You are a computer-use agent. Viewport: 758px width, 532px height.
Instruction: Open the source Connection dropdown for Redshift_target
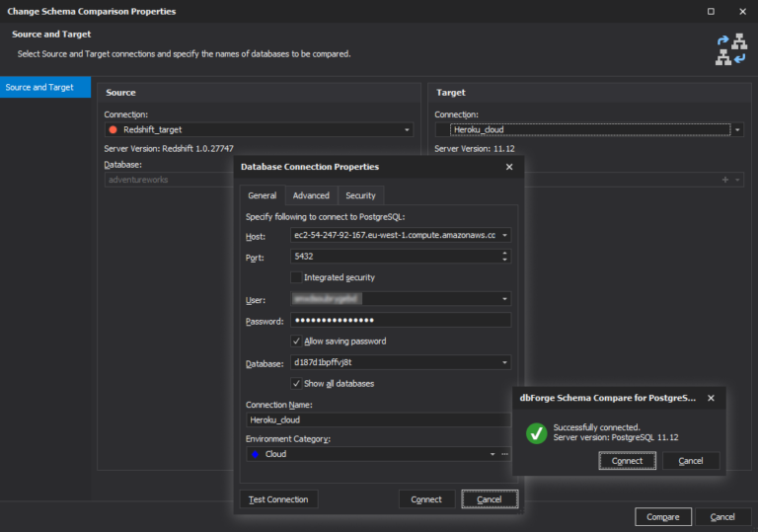coord(407,129)
